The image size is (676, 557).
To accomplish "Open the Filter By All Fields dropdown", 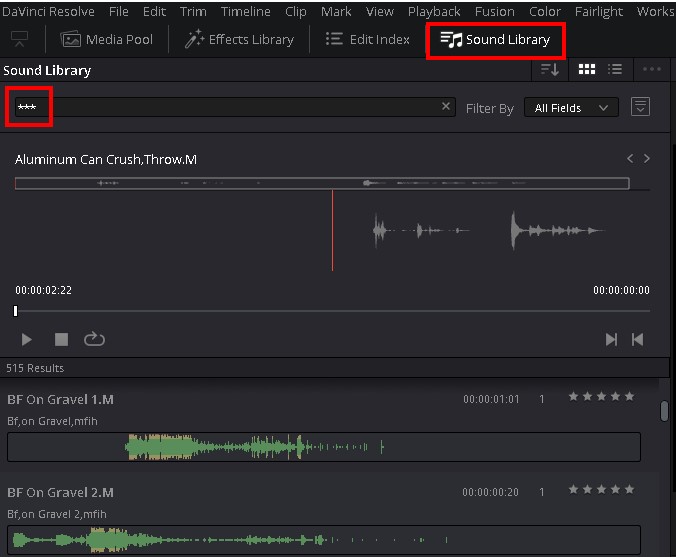I will click(571, 108).
